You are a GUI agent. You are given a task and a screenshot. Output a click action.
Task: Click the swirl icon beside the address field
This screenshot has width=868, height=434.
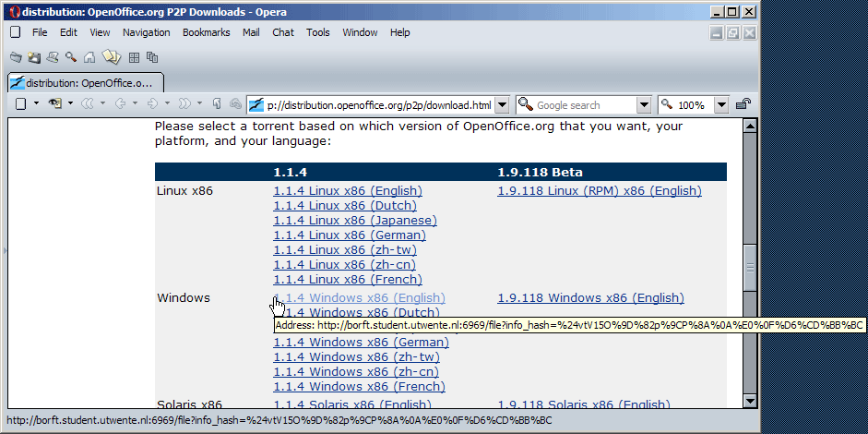[x=236, y=103]
